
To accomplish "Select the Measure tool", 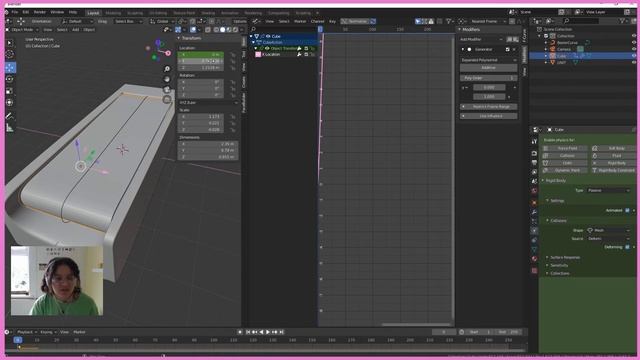I will (10, 128).
